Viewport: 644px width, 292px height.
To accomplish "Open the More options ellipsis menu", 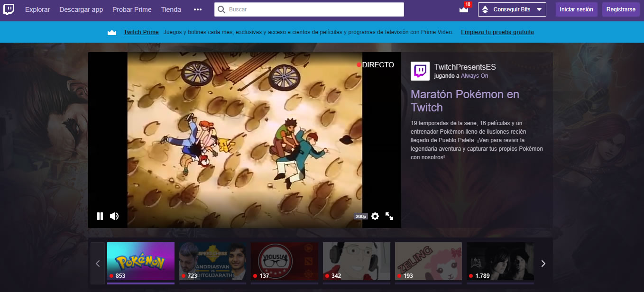I will [x=198, y=9].
